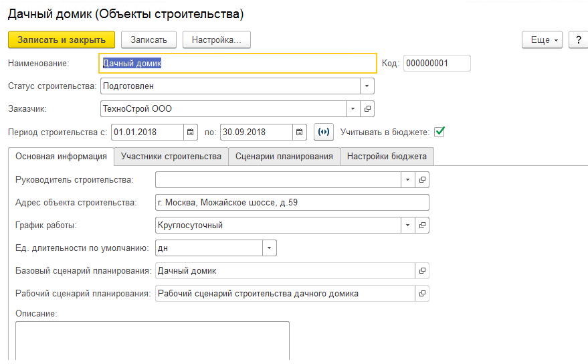
Task: Expand the Заказчик dropdown arrow
Action: coord(353,109)
